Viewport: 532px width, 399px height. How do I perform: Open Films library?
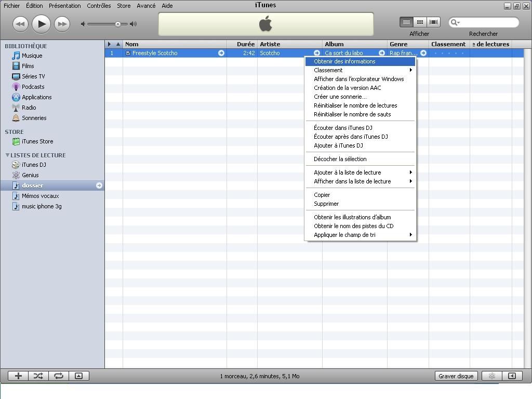click(x=28, y=66)
